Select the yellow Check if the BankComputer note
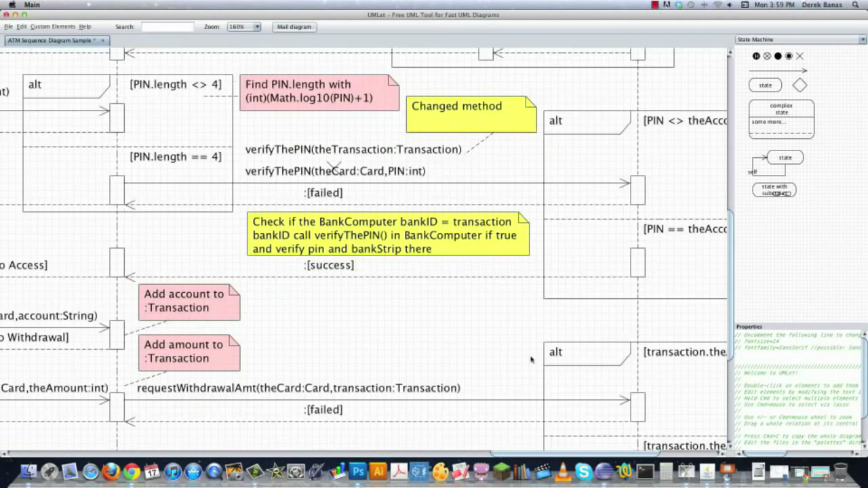Viewport: 868px width, 488px height. [x=388, y=234]
